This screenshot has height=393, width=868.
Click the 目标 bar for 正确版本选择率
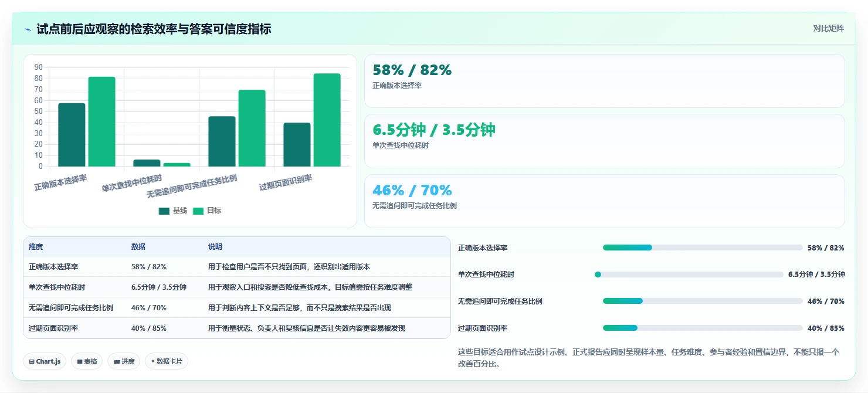pos(102,121)
